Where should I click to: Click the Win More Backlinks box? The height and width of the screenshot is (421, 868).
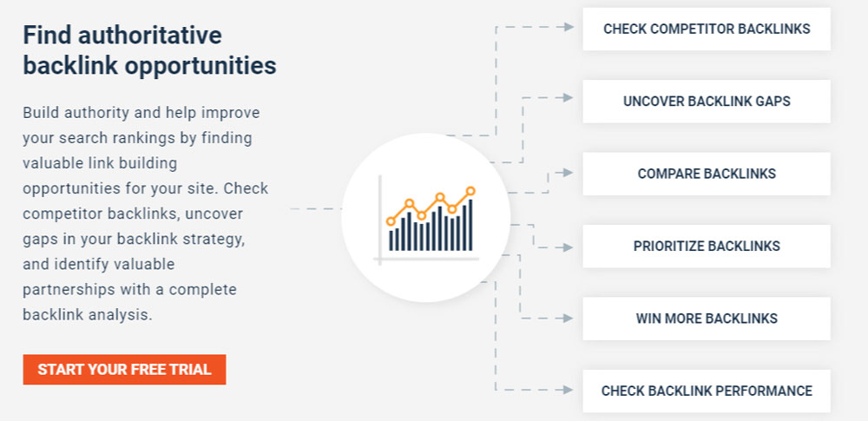pos(707,319)
